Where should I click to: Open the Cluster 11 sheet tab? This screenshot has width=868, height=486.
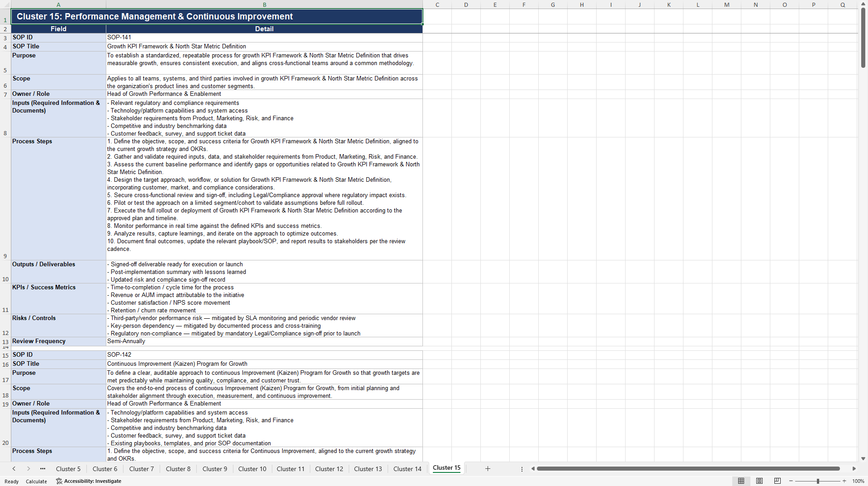tap(291, 469)
